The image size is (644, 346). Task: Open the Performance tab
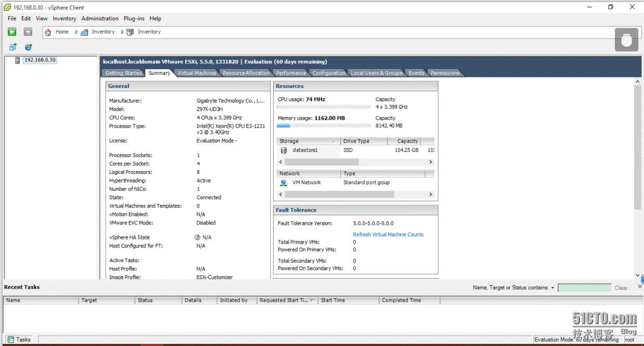click(x=291, y=73)
